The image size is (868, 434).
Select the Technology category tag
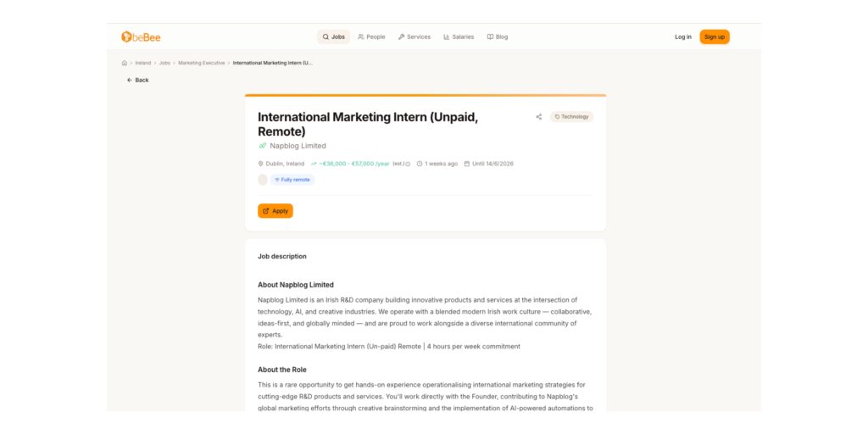coord(571,117)
